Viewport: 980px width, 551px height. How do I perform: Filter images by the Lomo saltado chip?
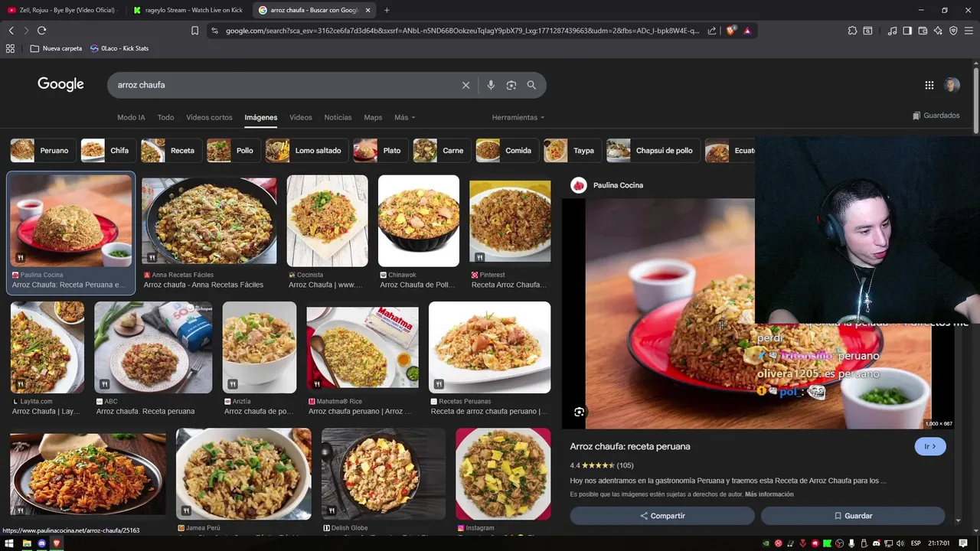pyautogui.click(x=306, y=151)
